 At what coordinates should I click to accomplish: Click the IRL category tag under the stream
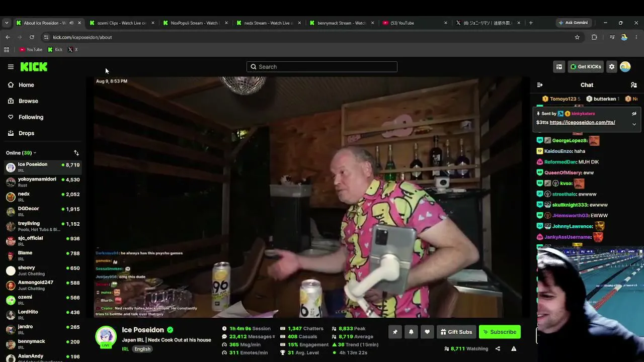coord(125,349)
